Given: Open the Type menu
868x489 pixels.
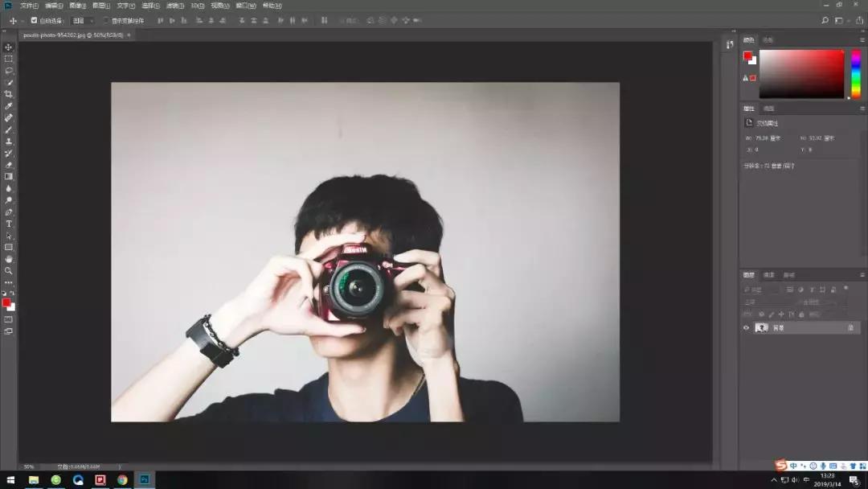Looking at the screenshot, I should pos(125,6).
